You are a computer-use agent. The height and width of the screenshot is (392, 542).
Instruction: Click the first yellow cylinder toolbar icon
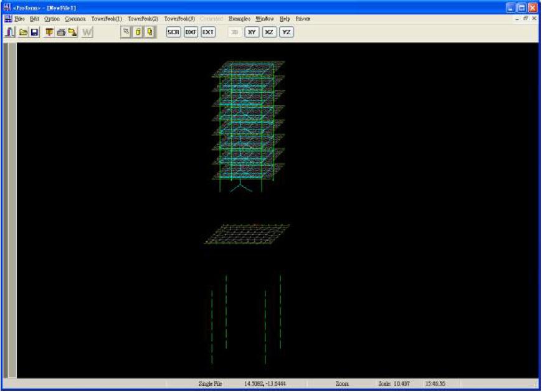138,32
